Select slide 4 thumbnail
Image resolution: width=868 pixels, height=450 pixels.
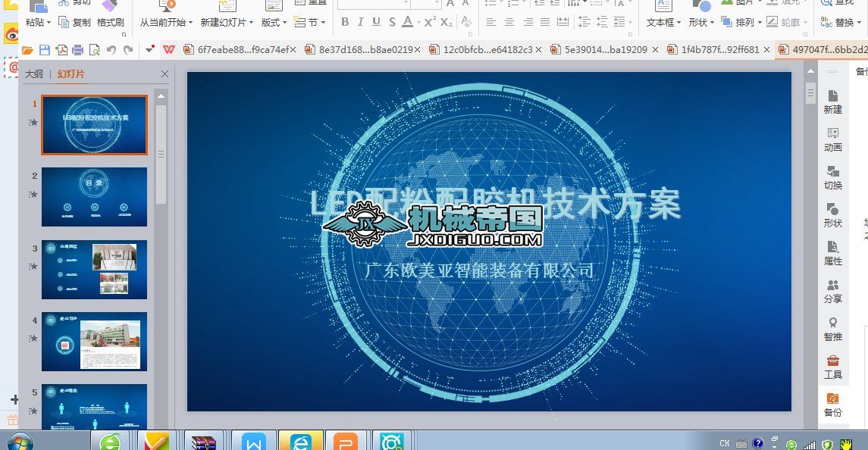[x=94, y=342]
